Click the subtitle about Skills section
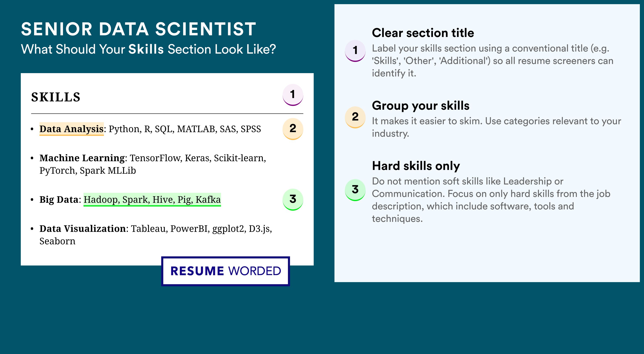 point(149,49)
